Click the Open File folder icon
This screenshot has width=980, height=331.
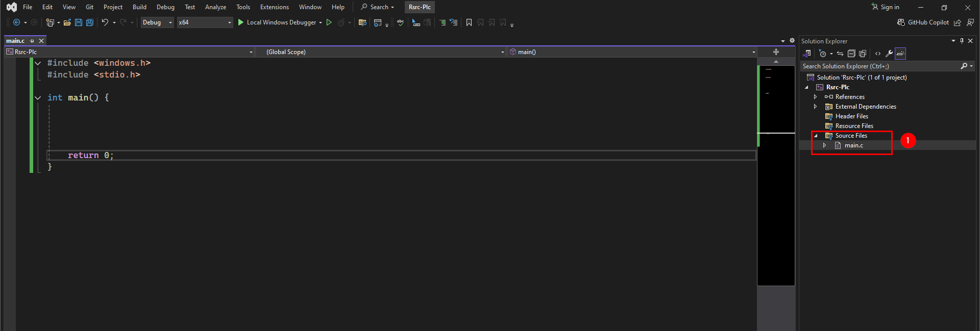[x=67, y=22]
